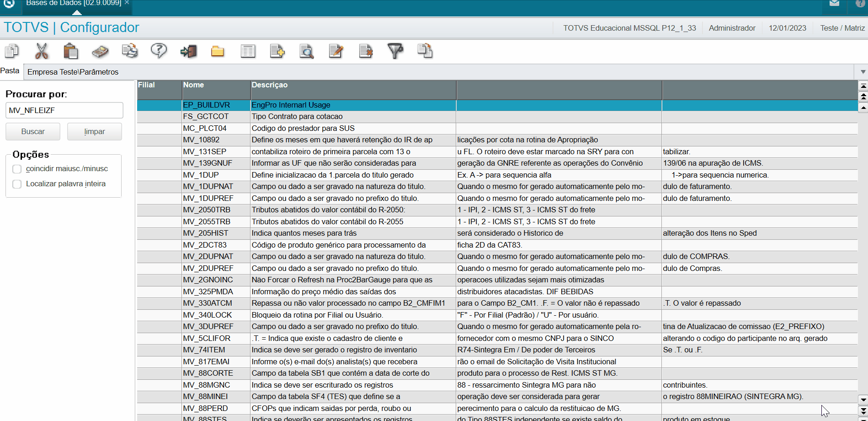868x421 pixels.
Task: Open the Calculator tool icon
Action: (100, 51)
